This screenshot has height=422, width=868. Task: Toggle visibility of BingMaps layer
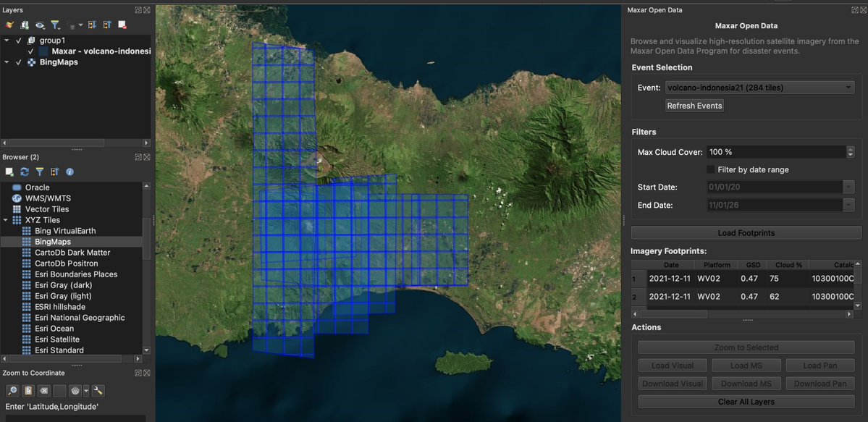(x=19, y=62)
